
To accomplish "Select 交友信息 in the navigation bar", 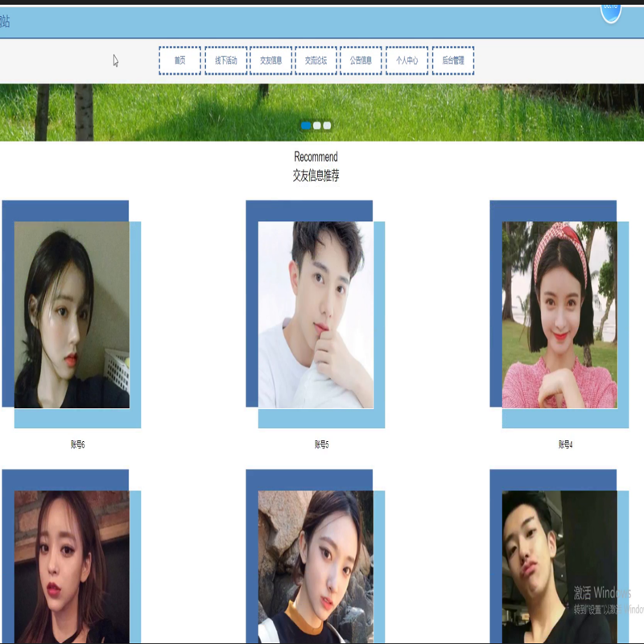I will pos(271,61).
